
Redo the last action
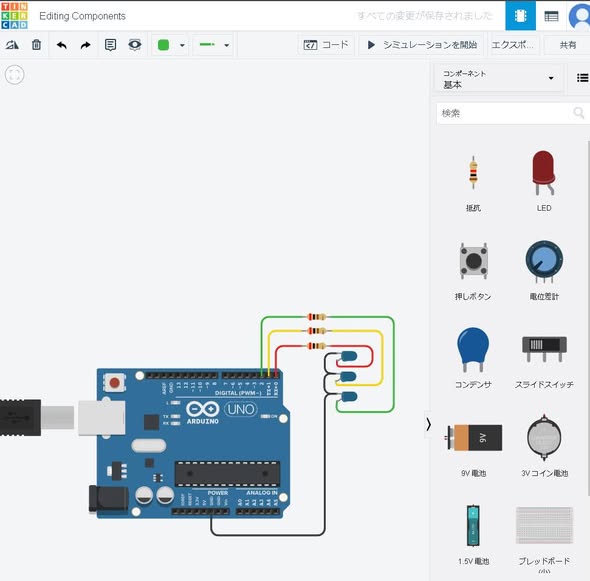86,45
